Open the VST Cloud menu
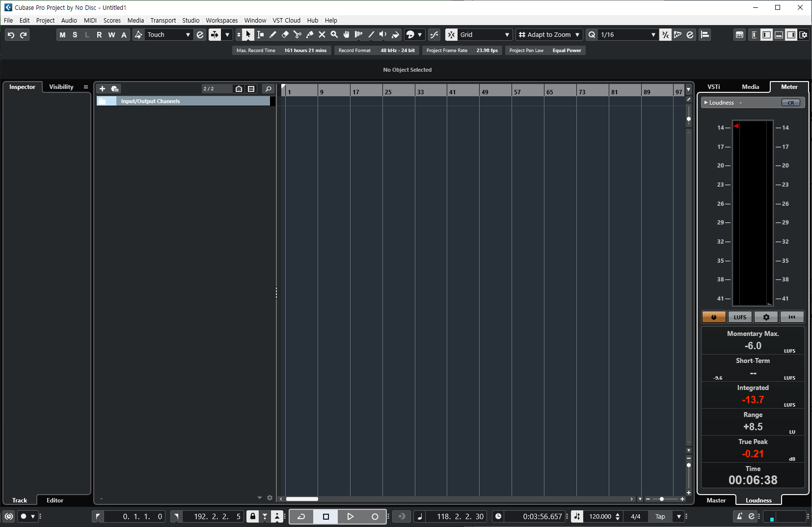The image size is (812, 527). (286, 20)
